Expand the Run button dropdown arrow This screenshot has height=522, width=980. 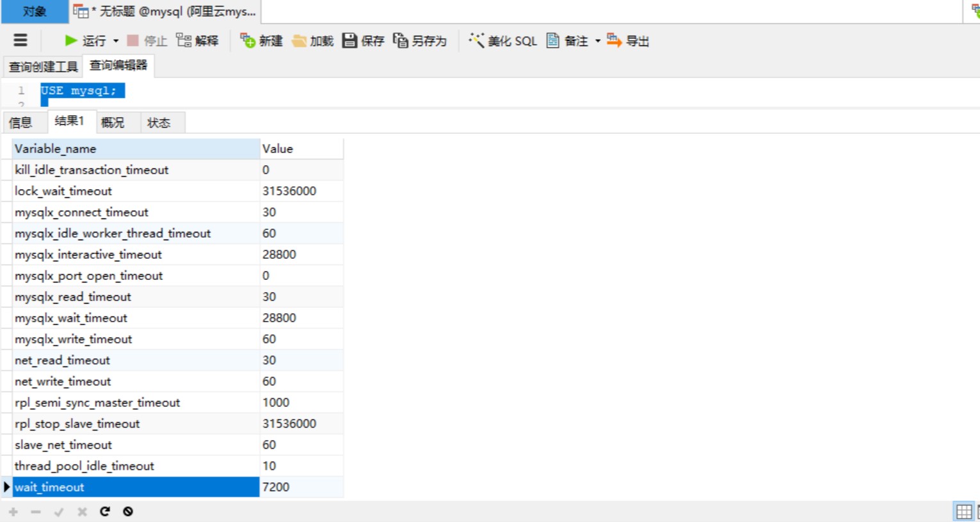point(116,41)
